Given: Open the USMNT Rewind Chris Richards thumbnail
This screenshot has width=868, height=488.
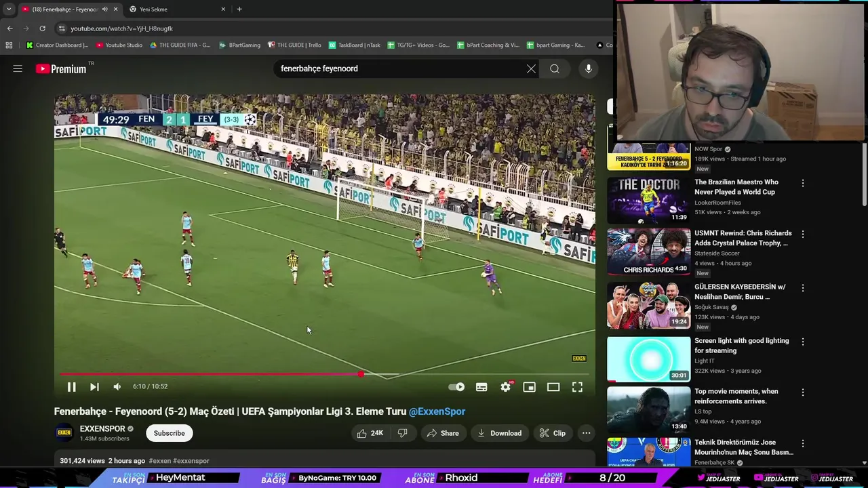Looking at the screenshot, I should coord(648,251).
